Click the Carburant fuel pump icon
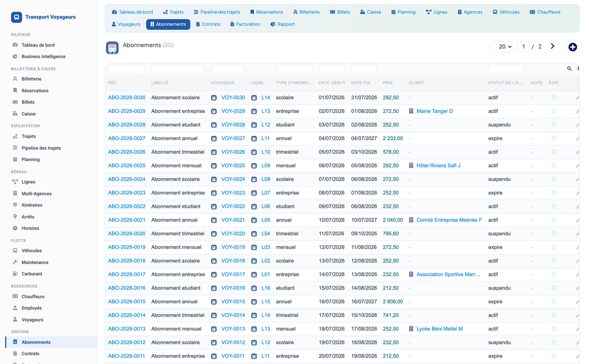The image size is (589, 364). tap(15, 274)
